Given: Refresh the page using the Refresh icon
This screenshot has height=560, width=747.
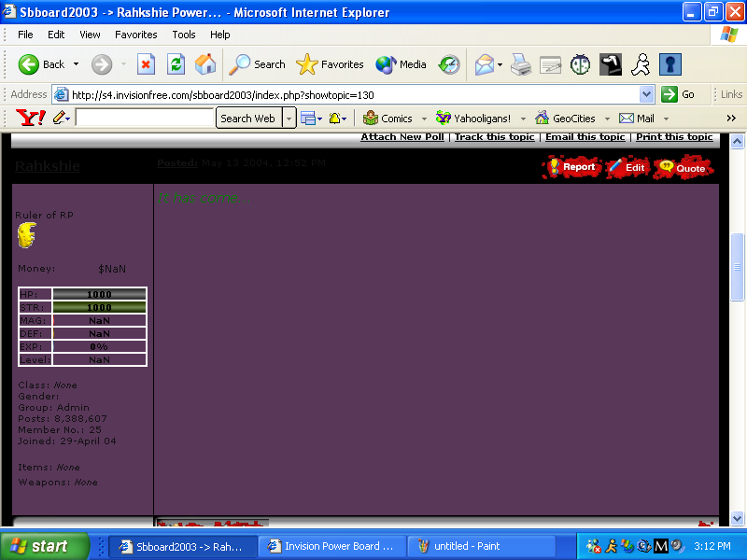Looking at the screenshot, I should [176, 64].
